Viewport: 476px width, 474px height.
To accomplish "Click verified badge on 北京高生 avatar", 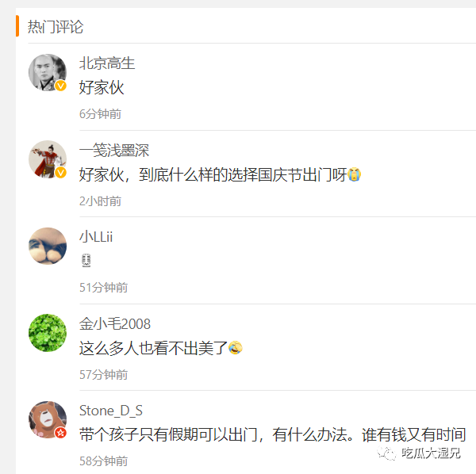I will [61, 86].
